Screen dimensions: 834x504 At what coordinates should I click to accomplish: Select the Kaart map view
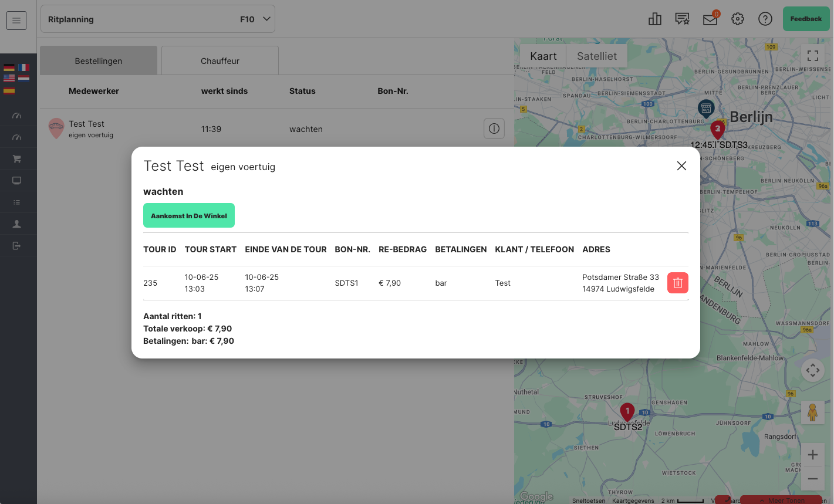point(543,56)
